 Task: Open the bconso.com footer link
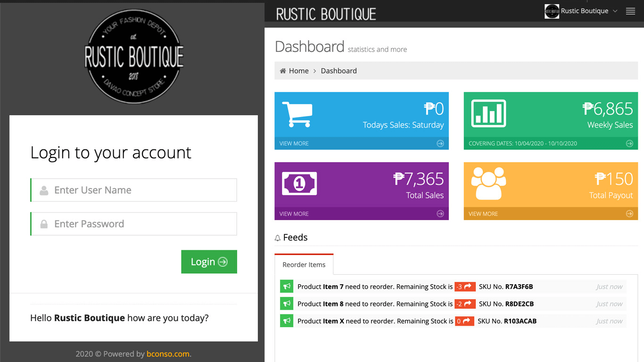pos(168,354)
